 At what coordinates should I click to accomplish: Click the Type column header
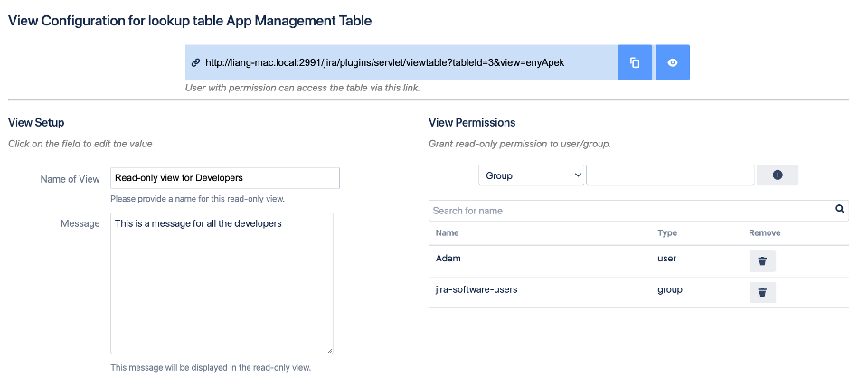(667, 233)
